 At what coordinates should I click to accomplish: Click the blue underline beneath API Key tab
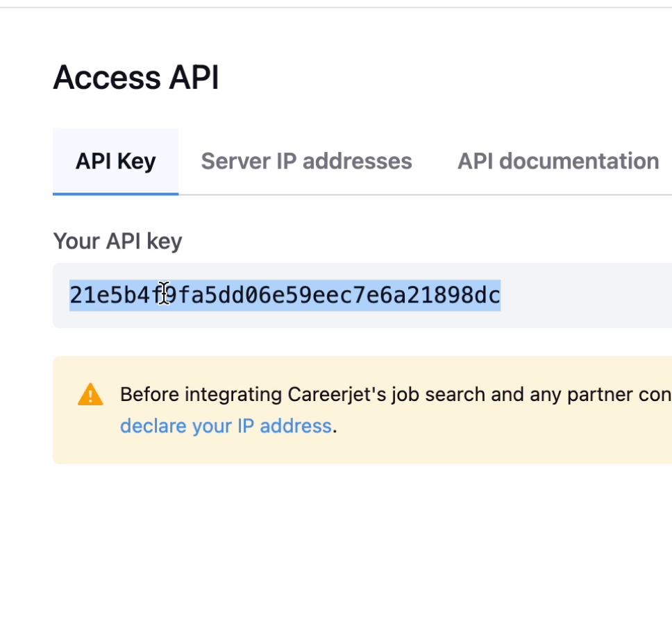(115, 194)
